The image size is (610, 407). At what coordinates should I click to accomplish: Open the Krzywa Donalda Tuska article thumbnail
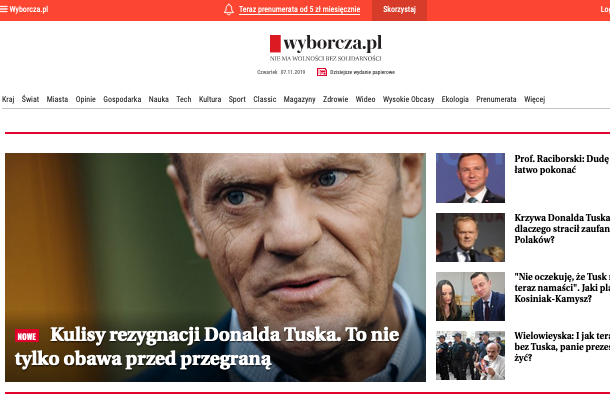(x=470, y=237)
